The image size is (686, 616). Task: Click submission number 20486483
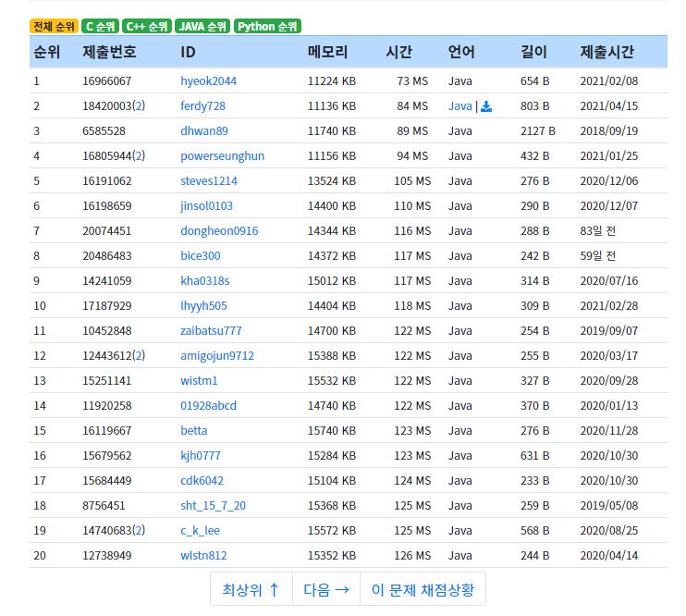point(106,256)
